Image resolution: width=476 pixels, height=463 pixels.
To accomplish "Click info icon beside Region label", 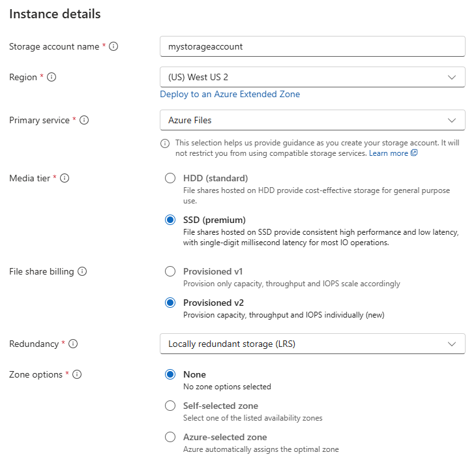I will coord(52,77).
